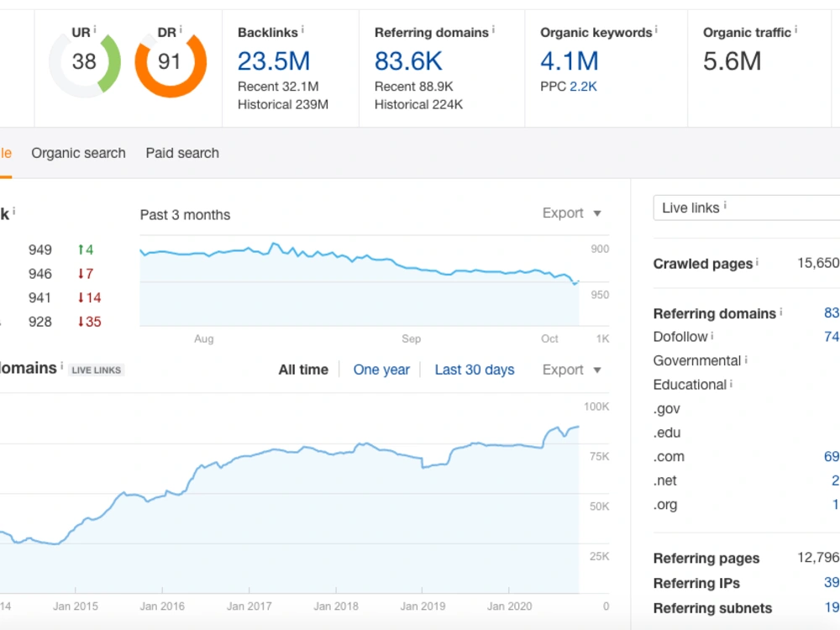Click the Referring IPs row label

point(696,583)
